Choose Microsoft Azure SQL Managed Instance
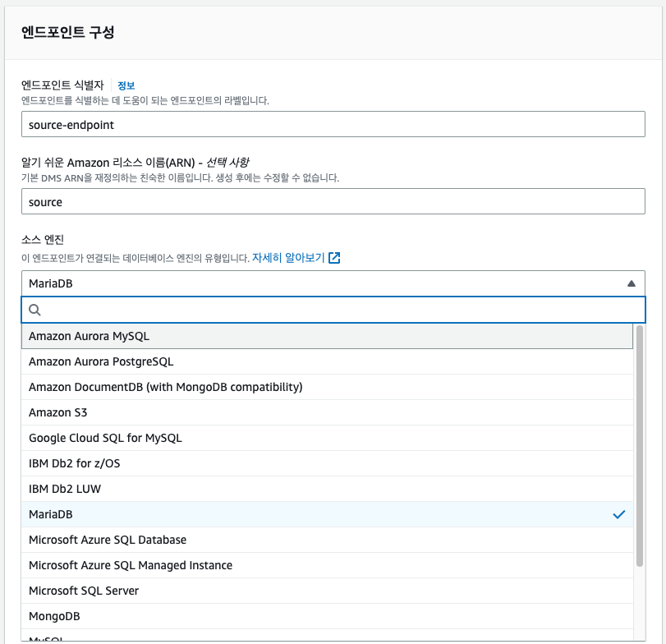 tap(327, 565)
